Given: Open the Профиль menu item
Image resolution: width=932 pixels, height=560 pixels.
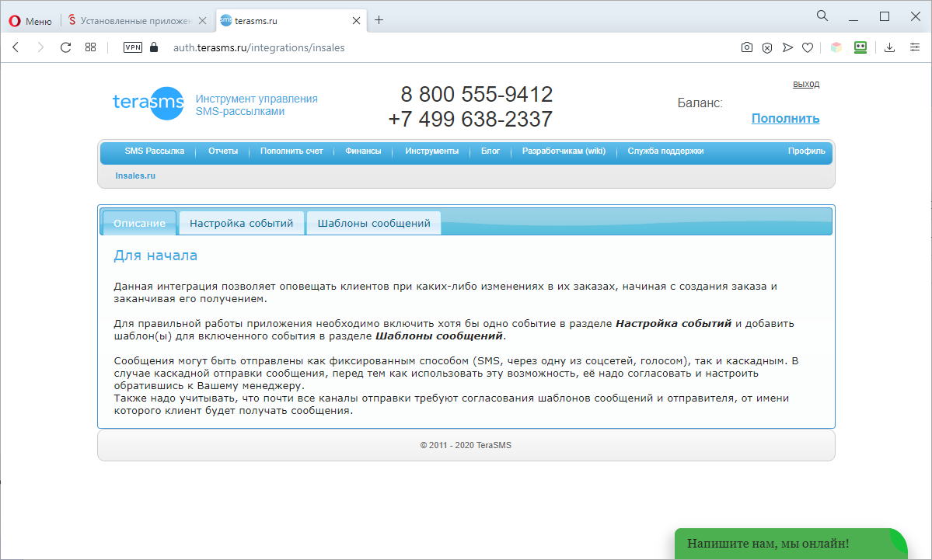Looking at the screenshot, I should pyautogui.click(x=807, y=151).
